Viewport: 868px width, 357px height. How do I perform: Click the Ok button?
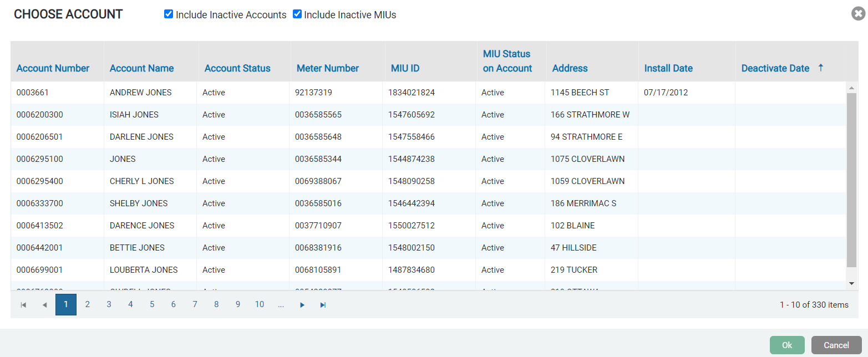point(786,345)
